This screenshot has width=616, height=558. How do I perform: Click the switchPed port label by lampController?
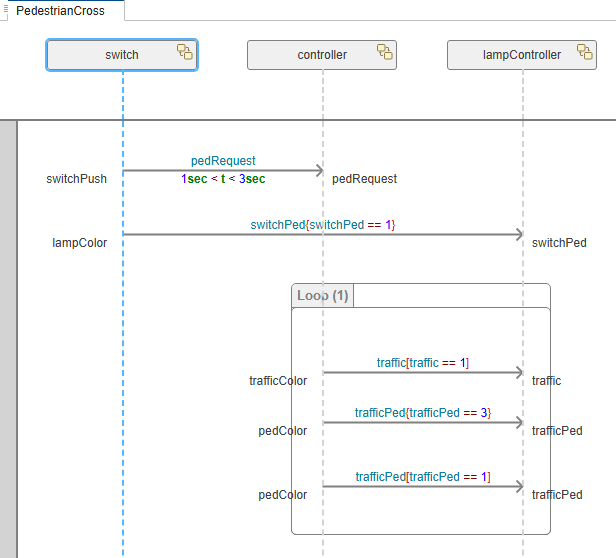click(559, 243)
